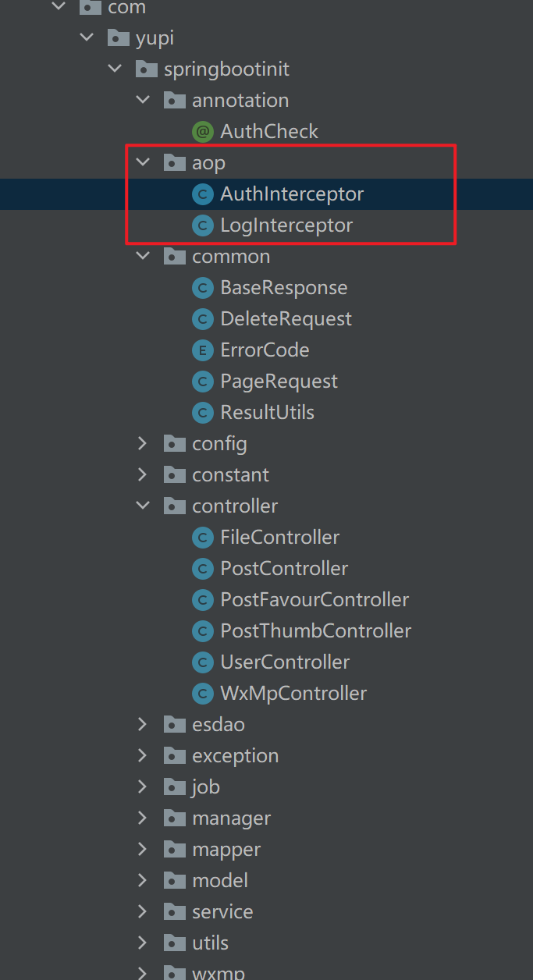The height and width of the screenshot is (980, 533).
Task: Collapse the aop package
Action: [x=142, y=163]
